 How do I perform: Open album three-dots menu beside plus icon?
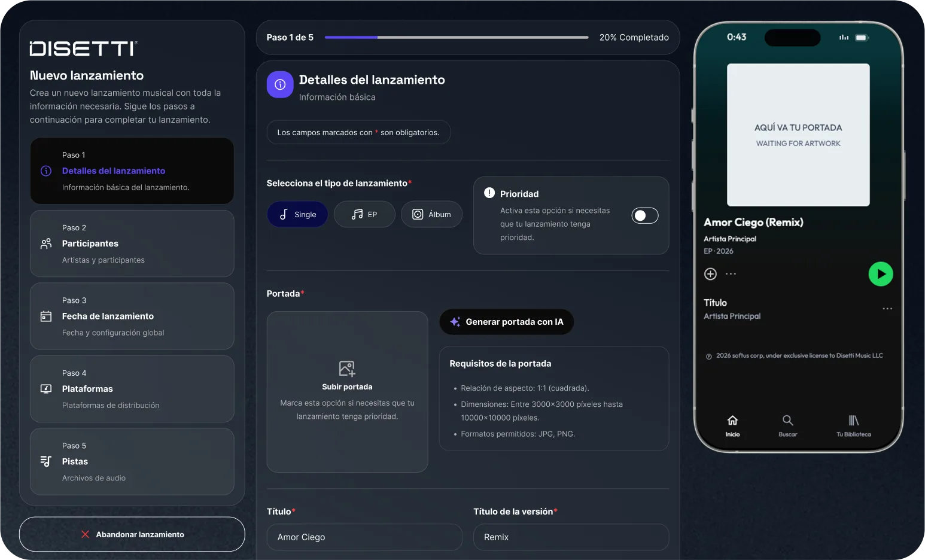coord(731,274)
